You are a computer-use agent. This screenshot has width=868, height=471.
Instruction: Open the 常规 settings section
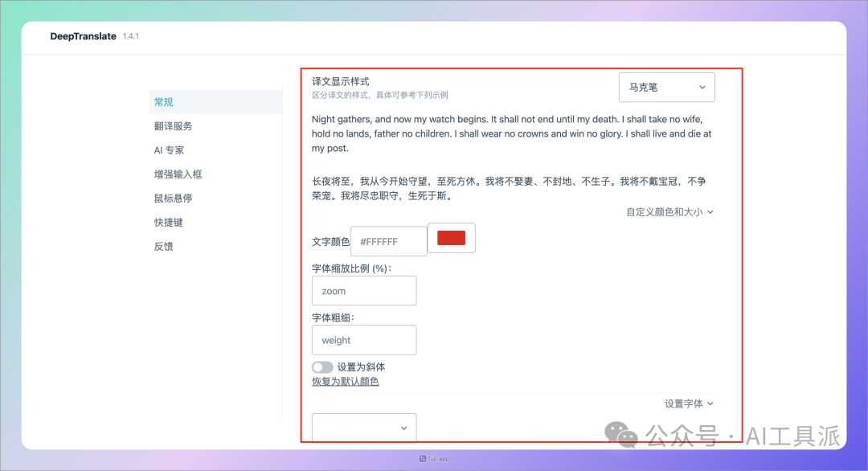pos(215,102)
